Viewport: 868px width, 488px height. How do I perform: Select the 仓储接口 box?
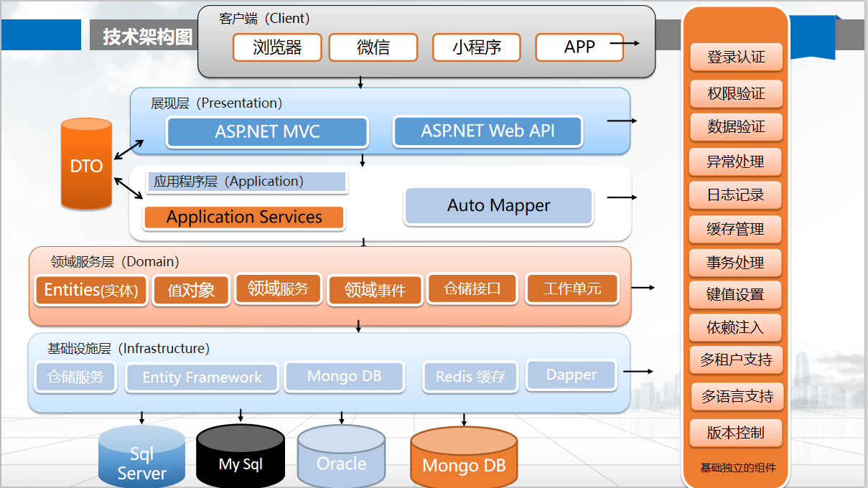click(472, 288)
